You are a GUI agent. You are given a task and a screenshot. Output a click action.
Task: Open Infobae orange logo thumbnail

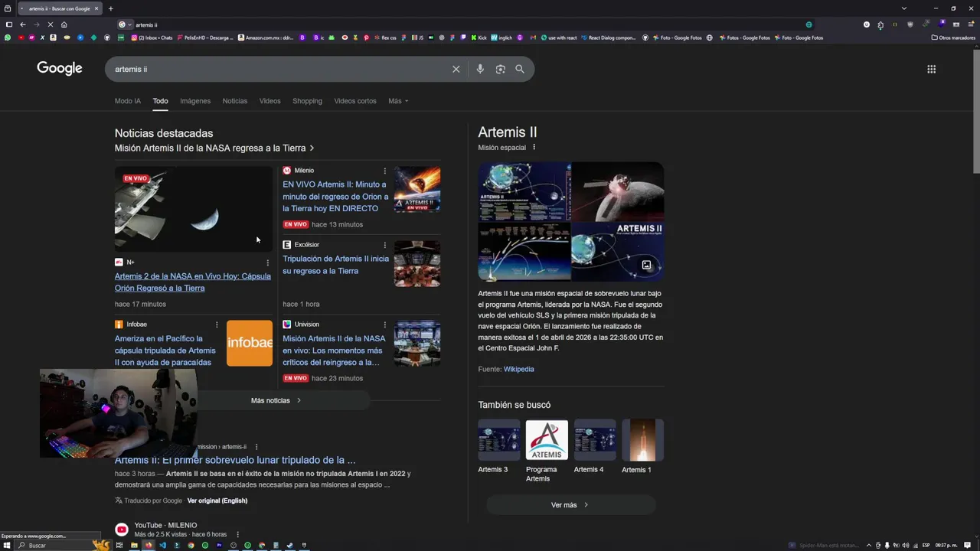[250, 343]
